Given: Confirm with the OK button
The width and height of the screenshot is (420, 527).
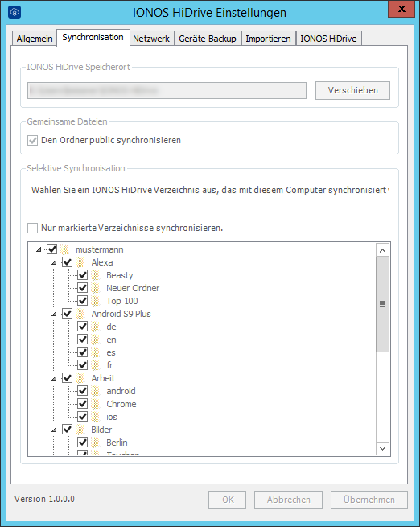Looking at the screenshot, I should [x=228, y=500].
